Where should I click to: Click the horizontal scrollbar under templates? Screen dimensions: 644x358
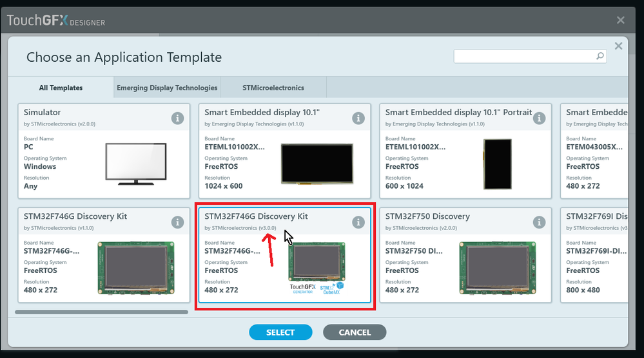click(101, 312)
